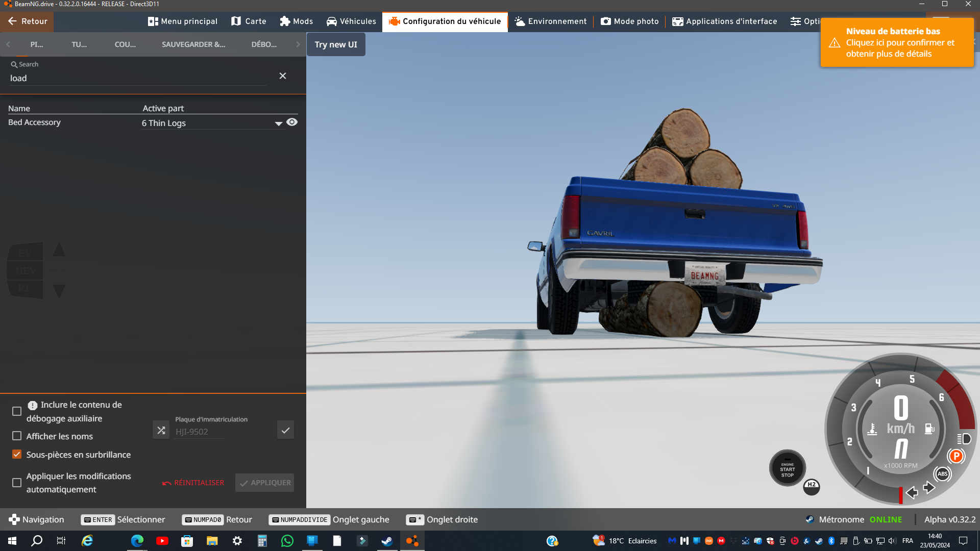
Task: Clear the search with the X icon
Action: coord(283,76)
